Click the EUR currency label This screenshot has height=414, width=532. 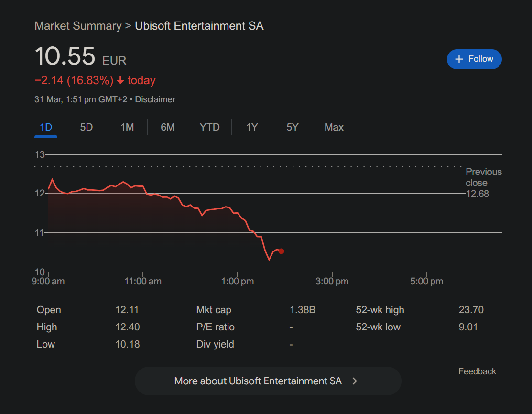(114, 61)
